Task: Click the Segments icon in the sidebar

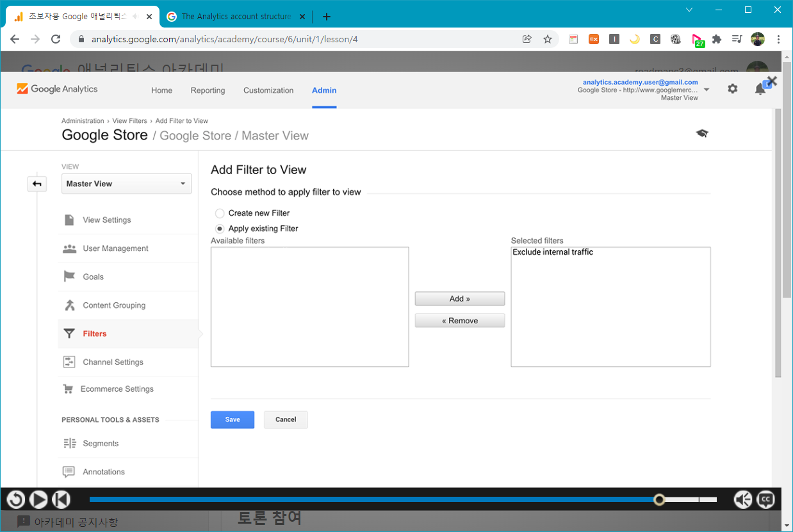Action: (69, 444)
